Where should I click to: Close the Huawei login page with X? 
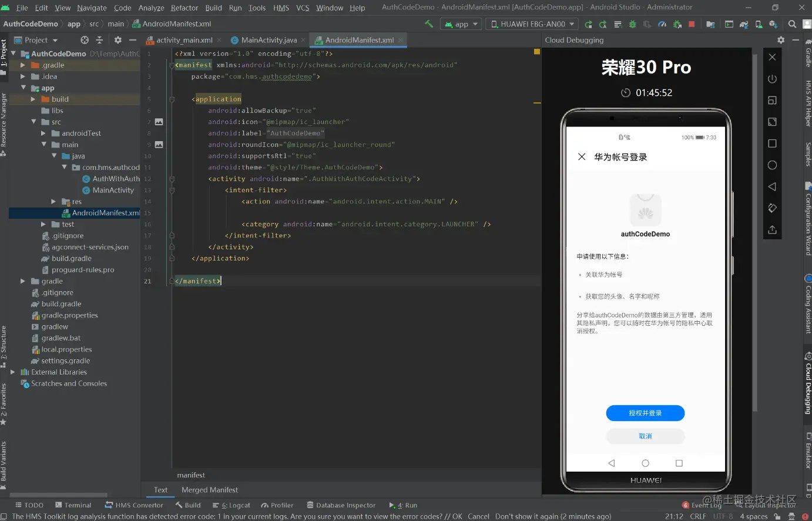(582, 157)
